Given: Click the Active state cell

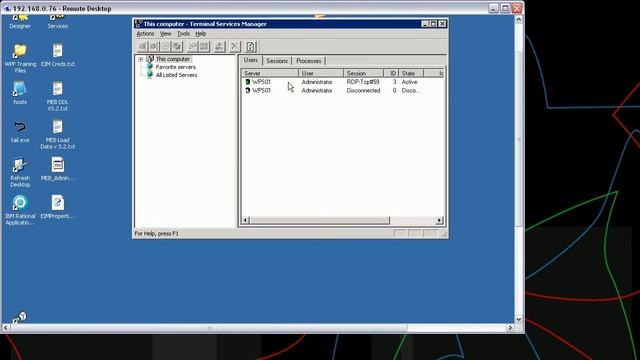Looking at the screenshot, I should [x=409, y=82].
